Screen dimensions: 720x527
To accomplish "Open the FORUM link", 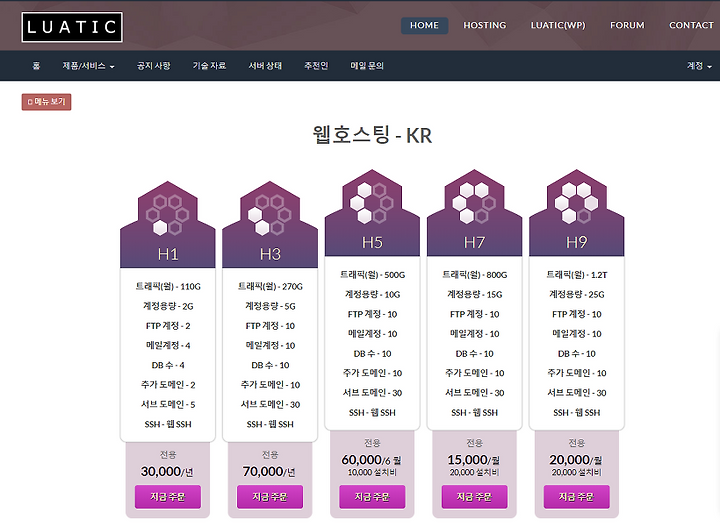I will 627,25.
